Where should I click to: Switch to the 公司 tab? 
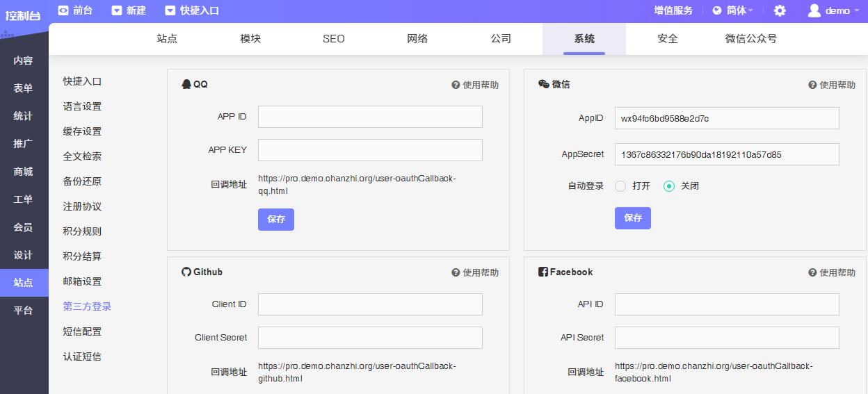[x=501, y=39]
